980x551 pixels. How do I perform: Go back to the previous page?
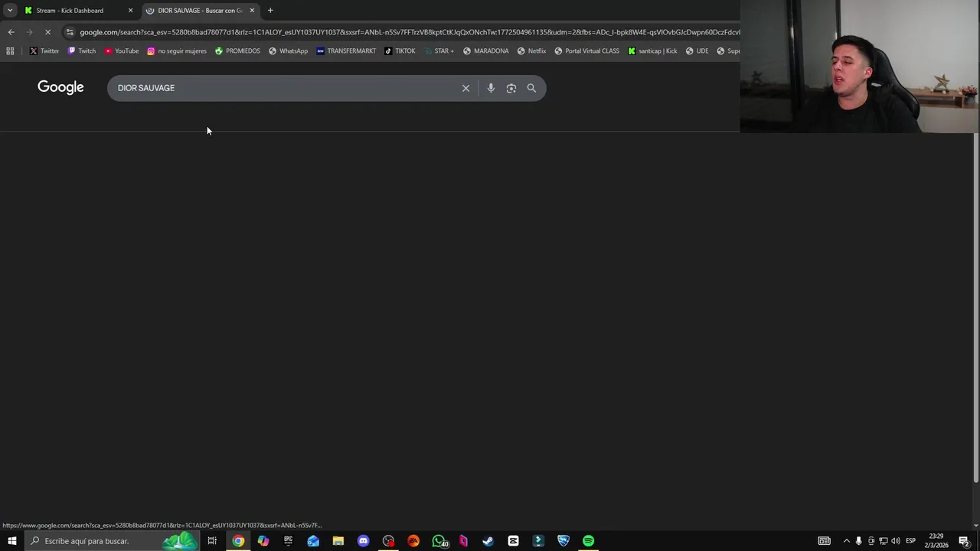(11, 32)
